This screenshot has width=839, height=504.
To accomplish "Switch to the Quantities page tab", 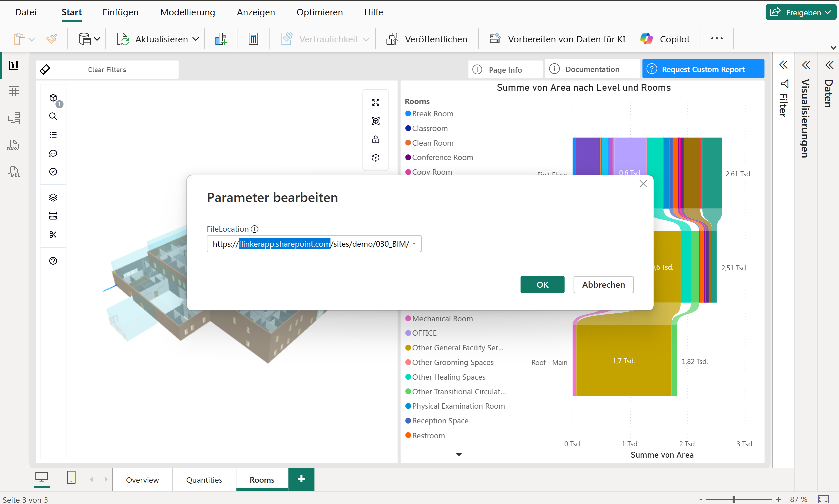I will (204, 480).
